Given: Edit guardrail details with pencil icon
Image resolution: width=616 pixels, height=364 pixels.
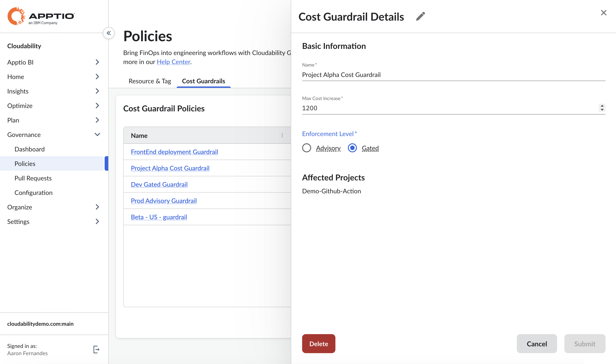Looking at the screenshot, I should (x=421, y=17).
